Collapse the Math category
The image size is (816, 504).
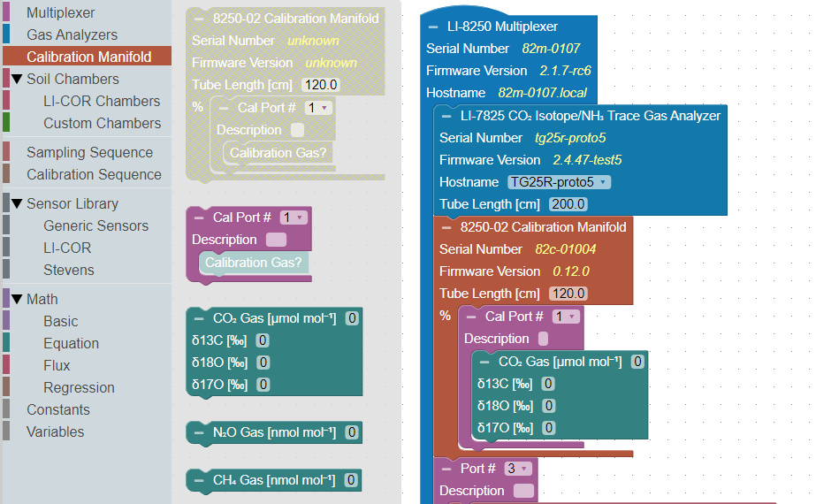17,300
